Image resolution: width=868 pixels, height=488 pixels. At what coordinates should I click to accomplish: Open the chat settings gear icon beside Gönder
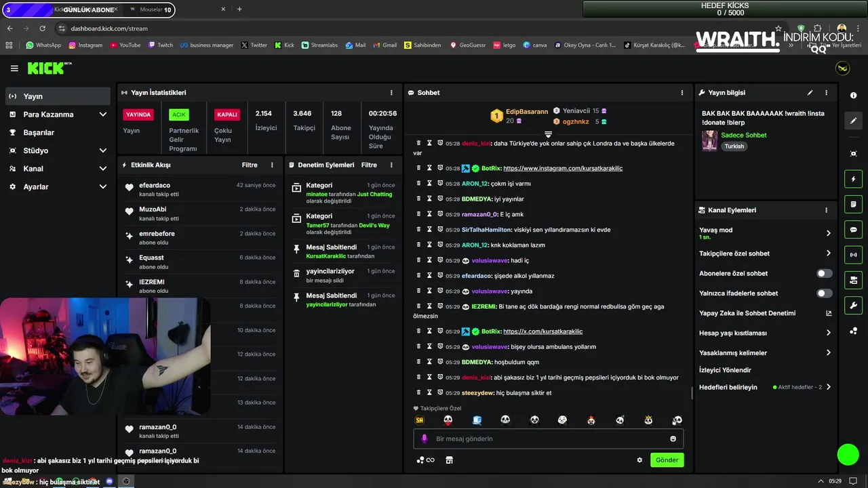point(639,460)
